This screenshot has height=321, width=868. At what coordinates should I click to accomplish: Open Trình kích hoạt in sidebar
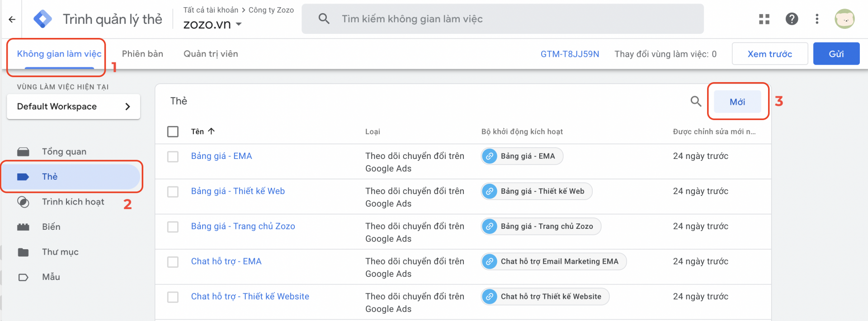[73, 202]
